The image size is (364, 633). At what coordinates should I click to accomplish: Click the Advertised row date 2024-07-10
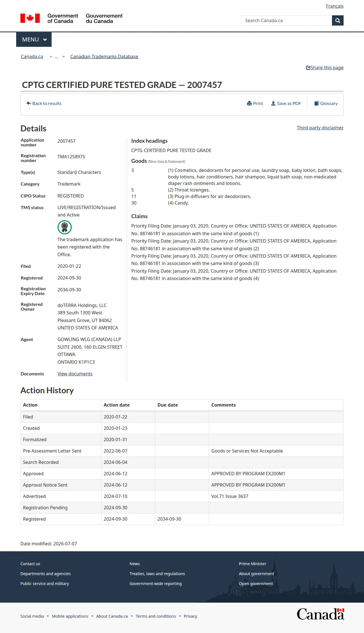coord(115,496)
